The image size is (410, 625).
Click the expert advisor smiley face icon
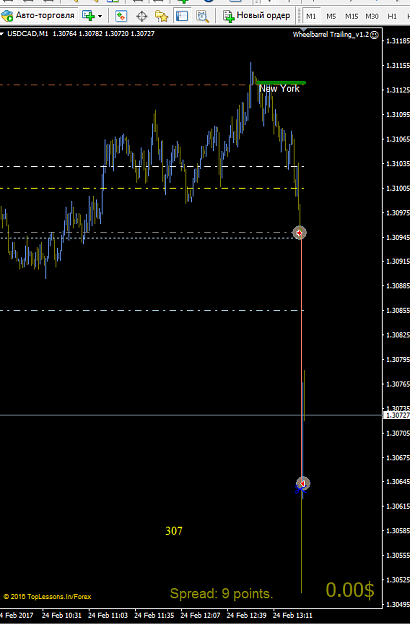coord(374,35)
